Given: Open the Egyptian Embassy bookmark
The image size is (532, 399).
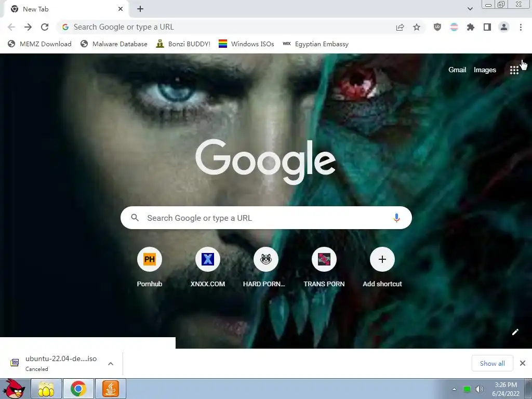Looking at the screenshot, I should pyautogui.click(x=315, y=44).
